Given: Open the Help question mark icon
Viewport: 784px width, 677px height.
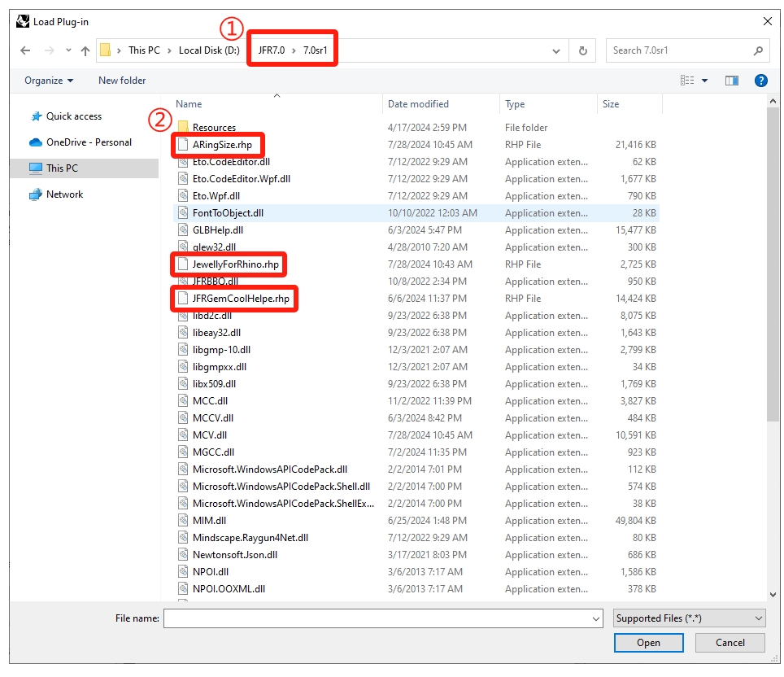Looking at the screenshot, I should point(761,81).
